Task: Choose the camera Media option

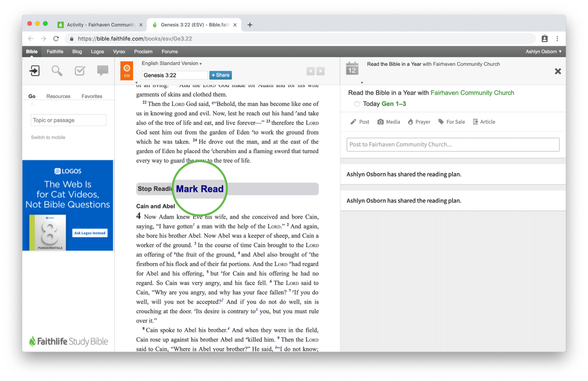Action: point(388,122)
